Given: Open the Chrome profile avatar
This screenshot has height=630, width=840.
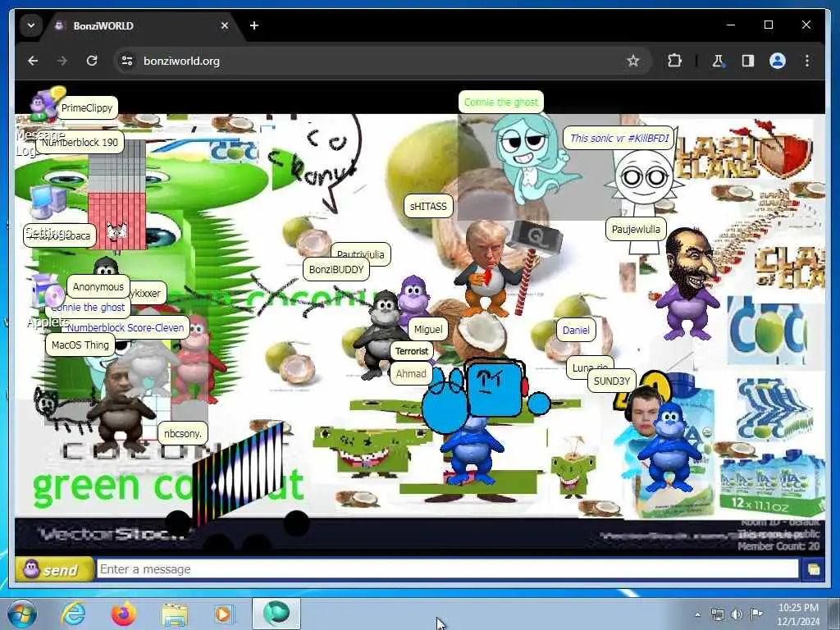Looking at the screenshot, I should tap(778, 61).
